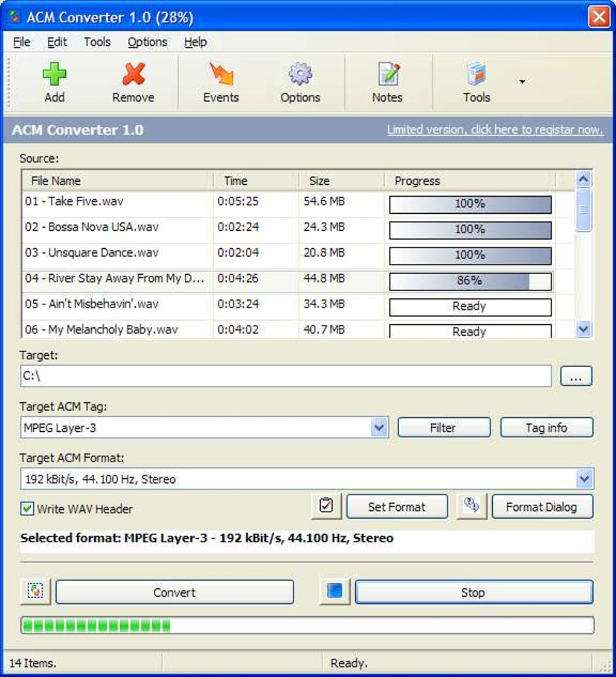Click the Add toolbar icon
This screenshot has height=677, width=616.
click(54, 79)
